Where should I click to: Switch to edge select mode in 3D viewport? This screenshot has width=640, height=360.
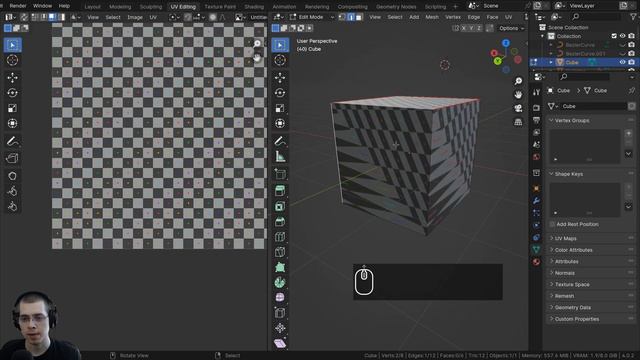(x=351, y=17)
